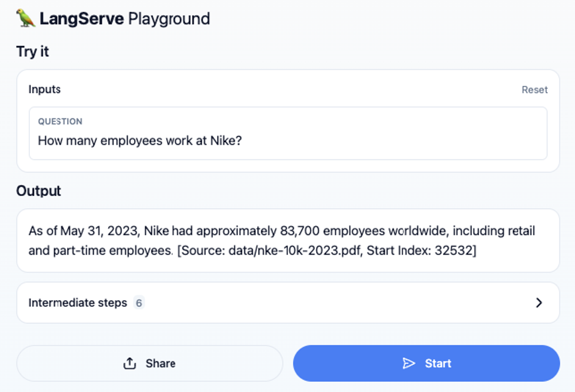Viewport: 575px width, 392px height.
Task: Start the Nike question query
Action: 426,363
